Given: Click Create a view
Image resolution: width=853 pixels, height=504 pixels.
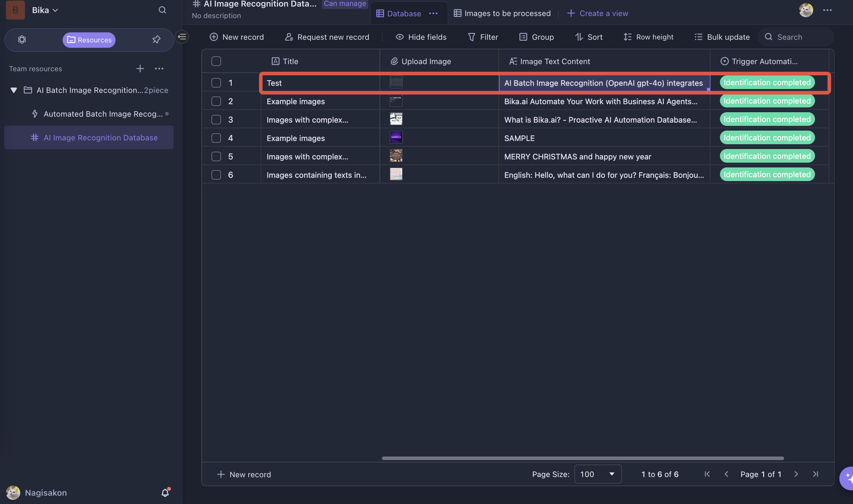Looking at the screenshot, I should 598,13.
